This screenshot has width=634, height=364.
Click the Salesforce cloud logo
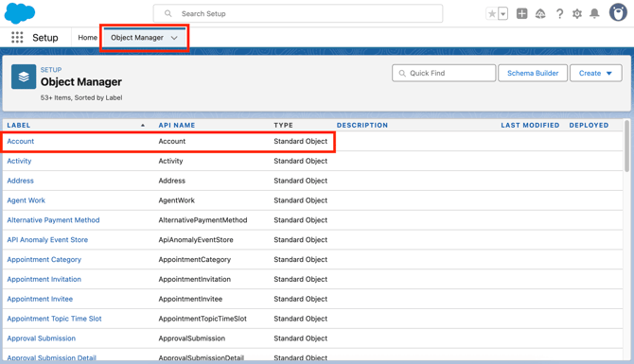pyautogui.click(x=20, y=13)
